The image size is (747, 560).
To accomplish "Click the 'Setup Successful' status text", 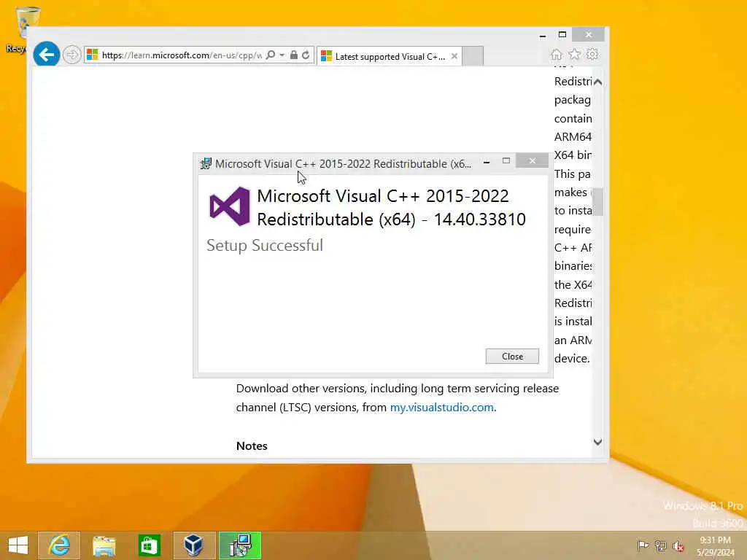I will click(265, 245).
